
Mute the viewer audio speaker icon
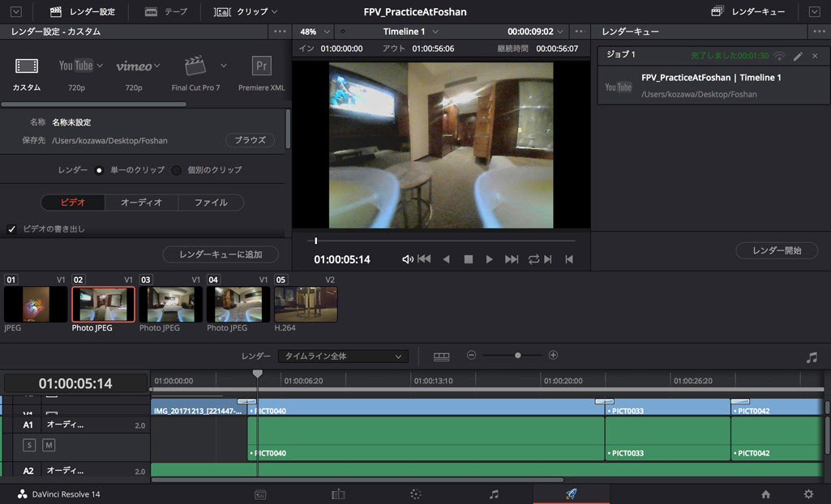pyautogui.click(x=407, y=258)
